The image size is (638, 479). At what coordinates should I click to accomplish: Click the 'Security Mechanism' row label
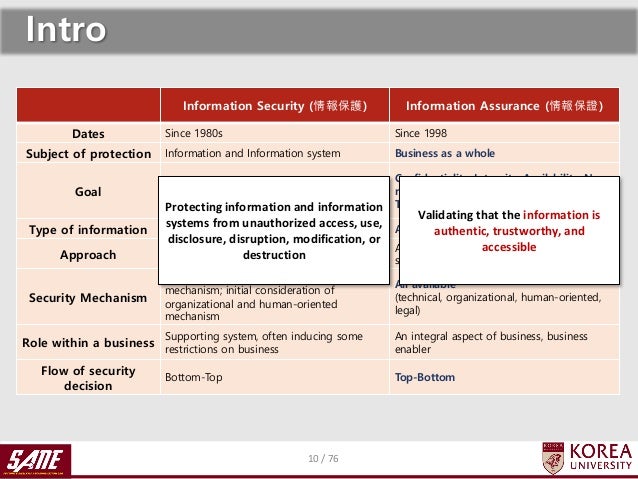coord(88,297)
